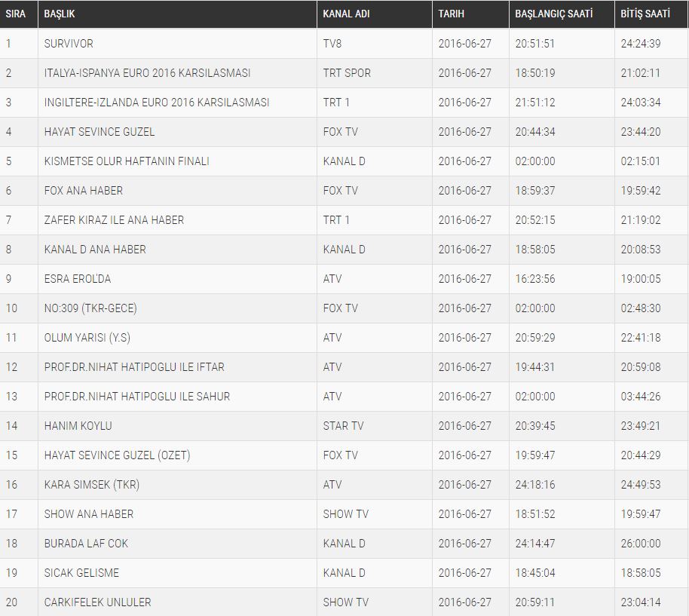Select the SHOW ANA HABER title

pos(89,514)
